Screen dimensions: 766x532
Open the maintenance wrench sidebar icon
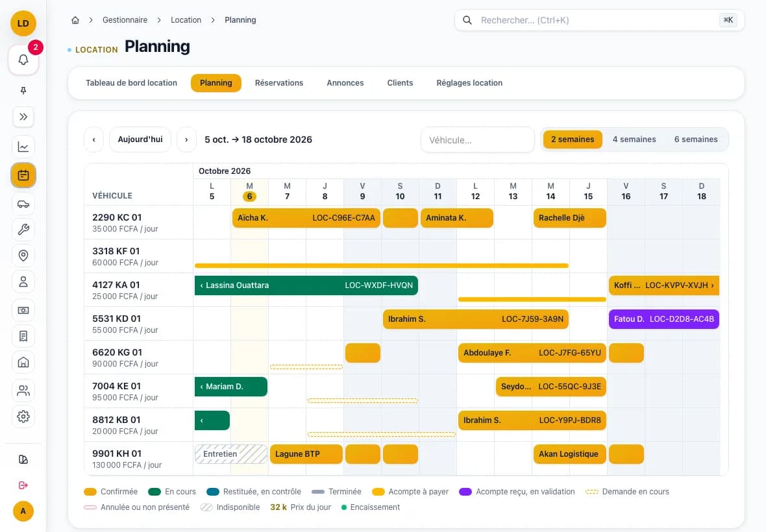pyautogui.click(x=23, y=230)
